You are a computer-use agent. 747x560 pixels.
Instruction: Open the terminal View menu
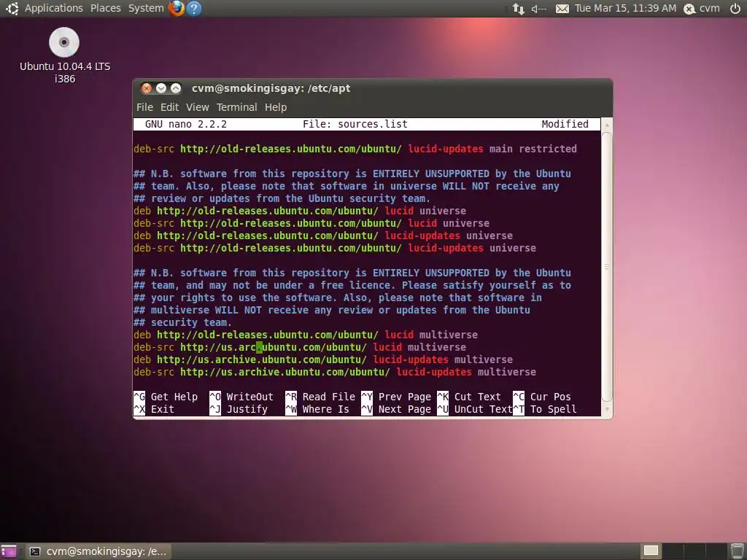(x=197, y=107)
